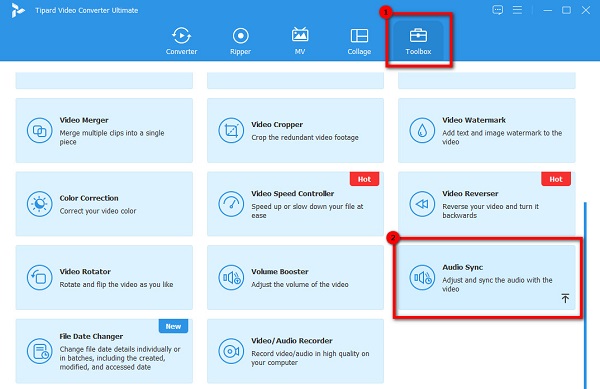
Task: Click the vertical scrollbar on the right
Action: click(x=585, y=295)
